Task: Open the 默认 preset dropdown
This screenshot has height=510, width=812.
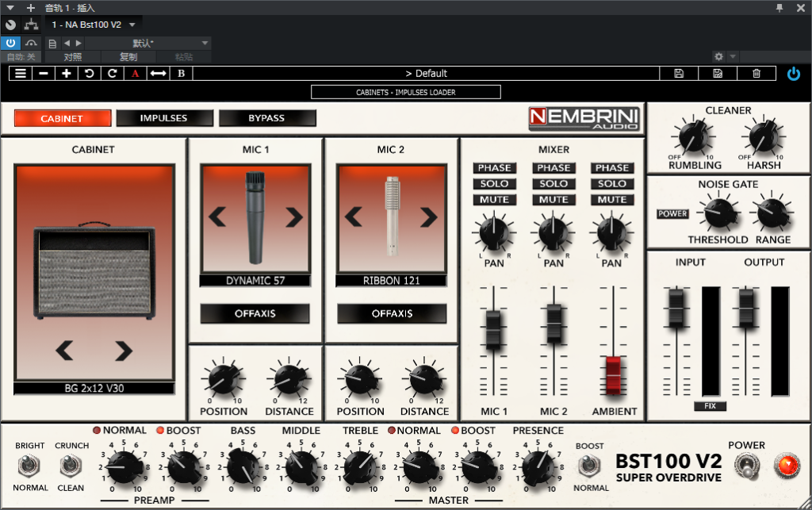Action: 147,44
